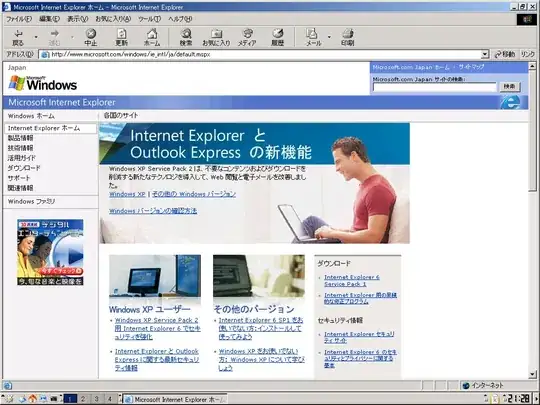Click the Back (戻る) toolbar icon
The width and height of the screenshot is (540, 405).
(18, 37)
